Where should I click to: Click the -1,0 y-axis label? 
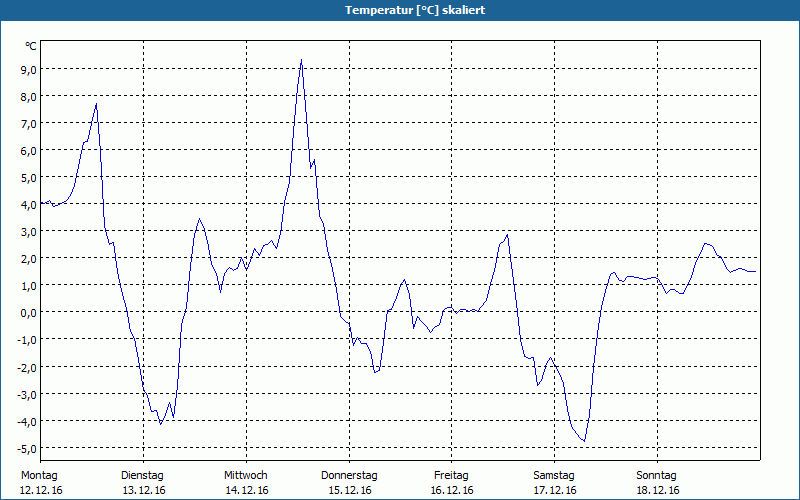(x=27, y=340)
